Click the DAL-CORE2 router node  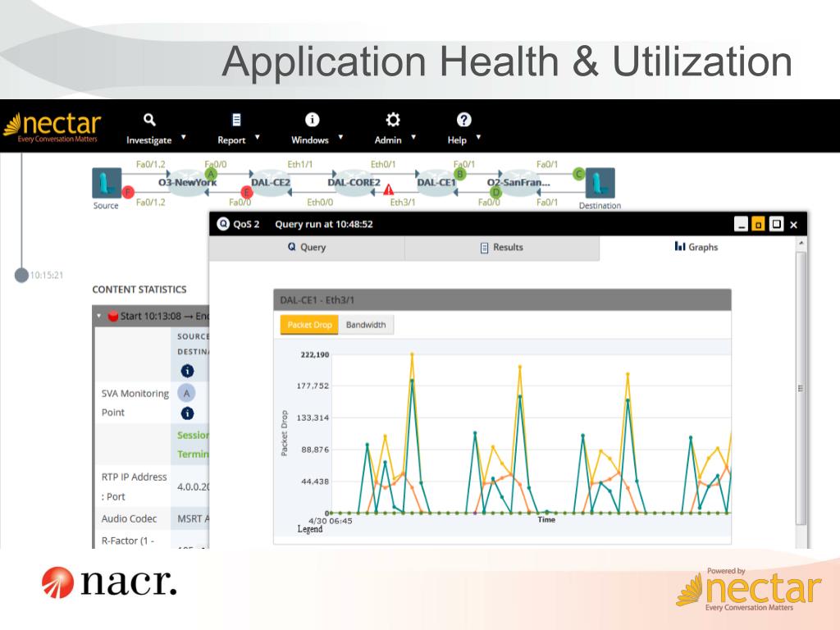pos(354,182)
